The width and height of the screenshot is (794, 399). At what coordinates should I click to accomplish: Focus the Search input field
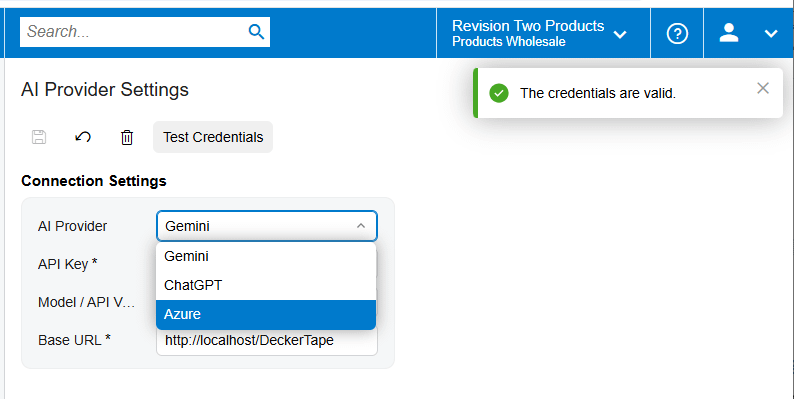[x=145, y=32]
